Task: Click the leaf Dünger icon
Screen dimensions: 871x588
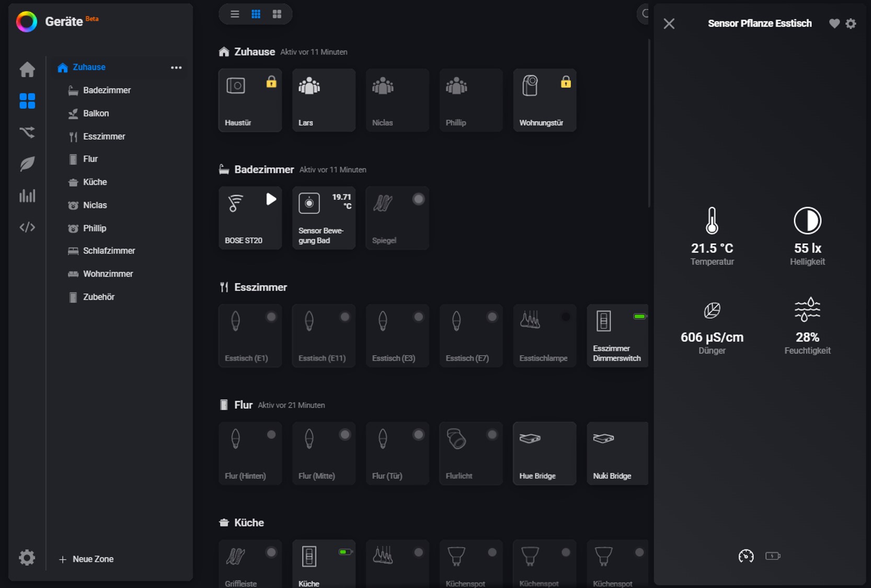Action: [x=712, y=310]
